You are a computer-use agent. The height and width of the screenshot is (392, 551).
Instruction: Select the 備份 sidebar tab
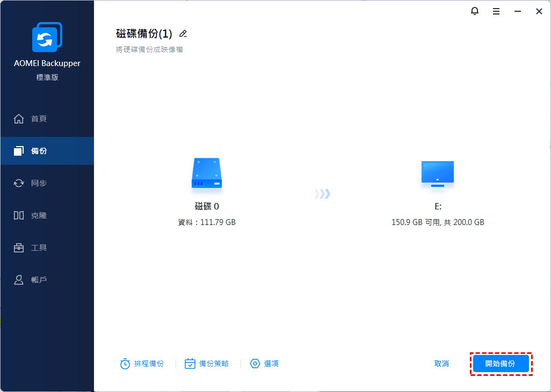(x=47, y=151)
